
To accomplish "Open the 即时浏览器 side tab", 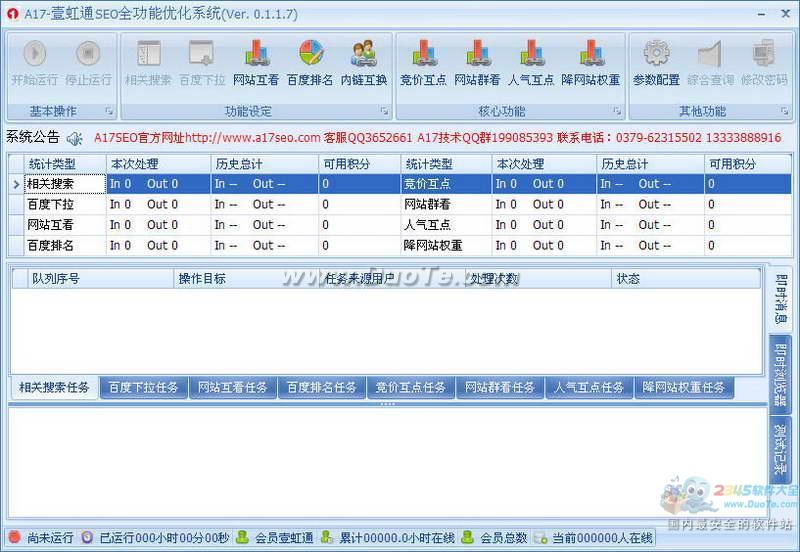I will [x=780, y=374].
